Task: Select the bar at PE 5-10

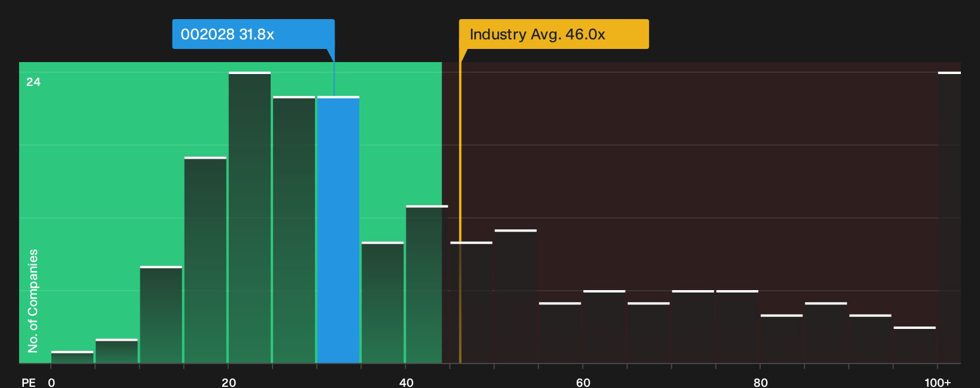Action: (117, 351)
